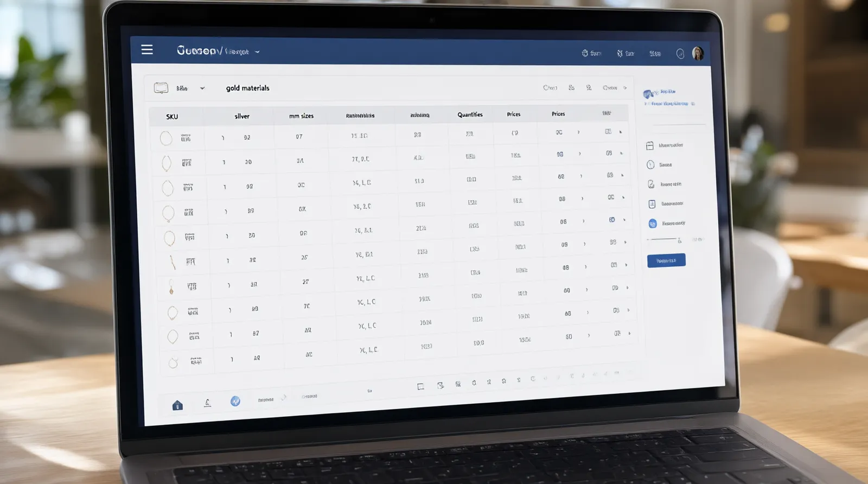The height and width of the screenshot is (484, 868).
Task: Expand the first row's chevron in Prices column
Action: (x=578, y=132)
